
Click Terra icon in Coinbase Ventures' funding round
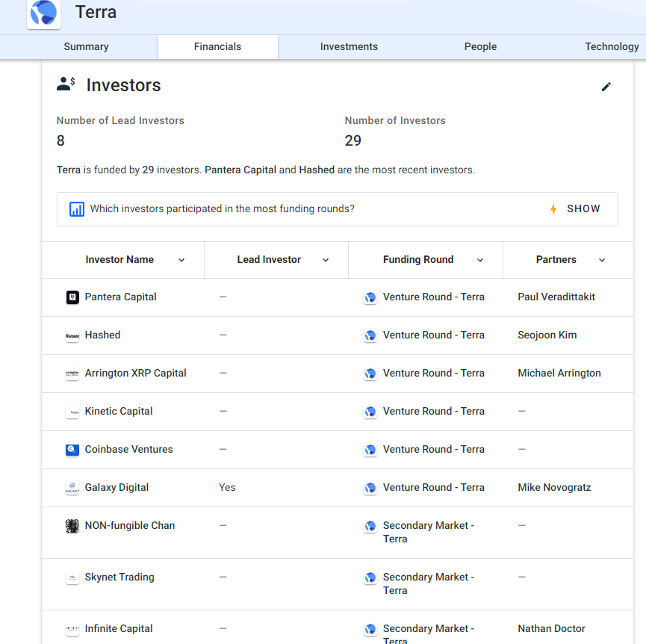370,450
